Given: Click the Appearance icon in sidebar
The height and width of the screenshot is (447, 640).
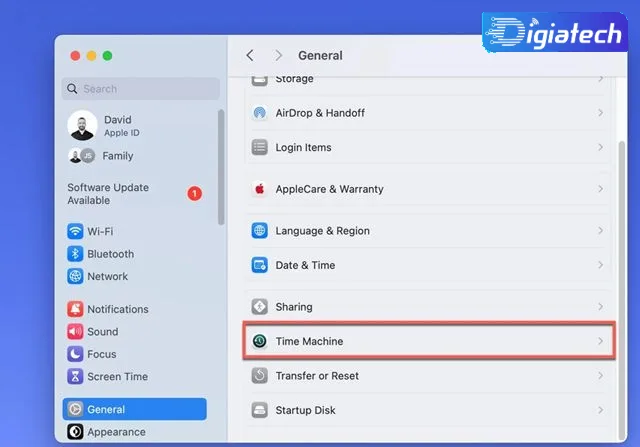Looking at the screenshot, I should [x=75, y=431].
